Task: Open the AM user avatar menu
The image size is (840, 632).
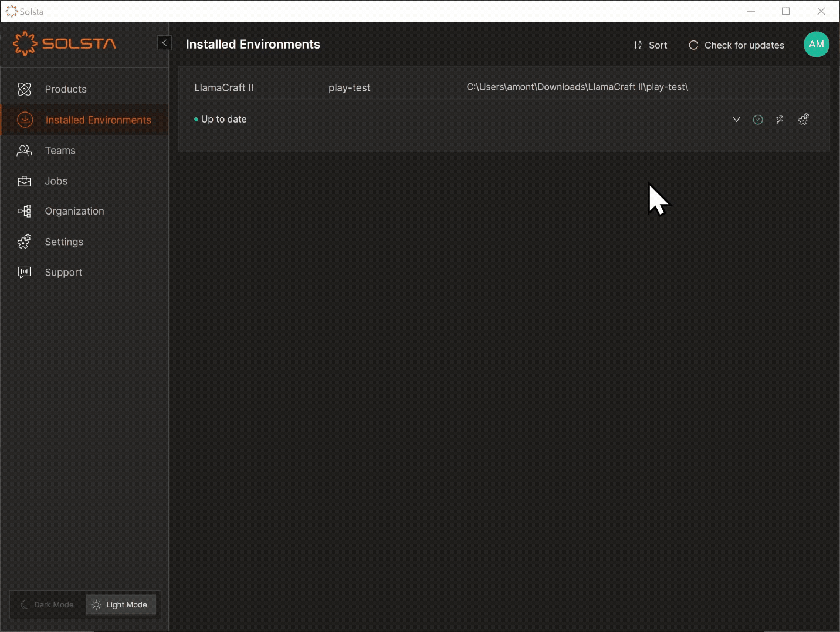Action: (817, 45)
